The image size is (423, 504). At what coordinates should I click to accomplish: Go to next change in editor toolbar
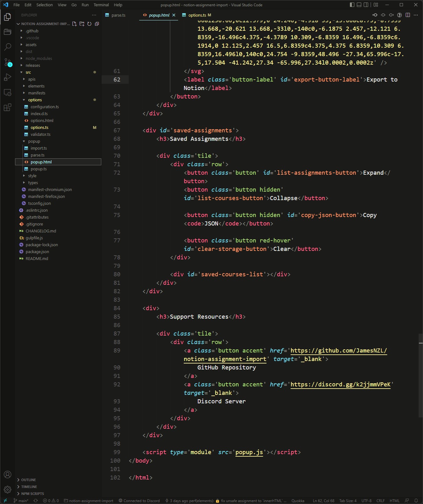click(x=391, y=15)
